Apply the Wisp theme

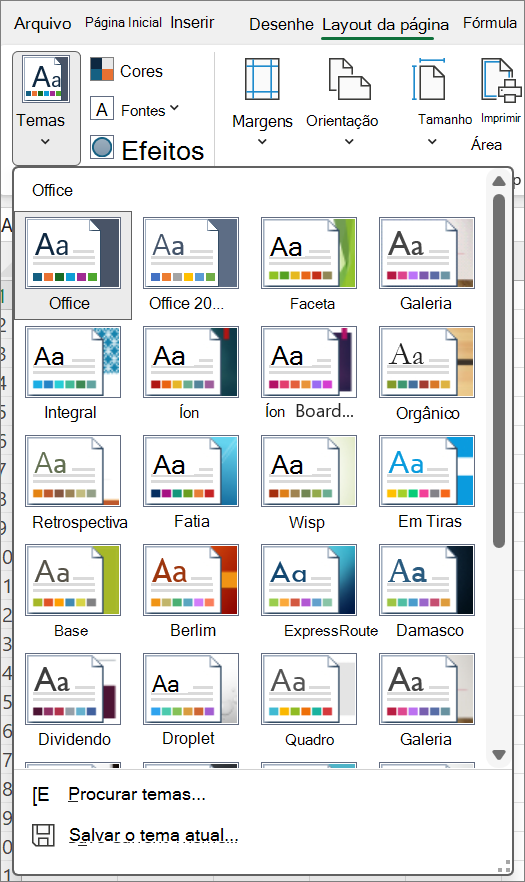coord(309,471)
